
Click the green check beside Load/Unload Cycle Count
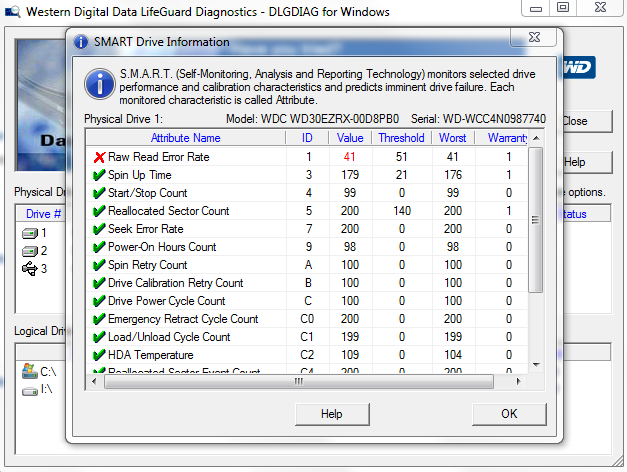[x=99, y=337]
